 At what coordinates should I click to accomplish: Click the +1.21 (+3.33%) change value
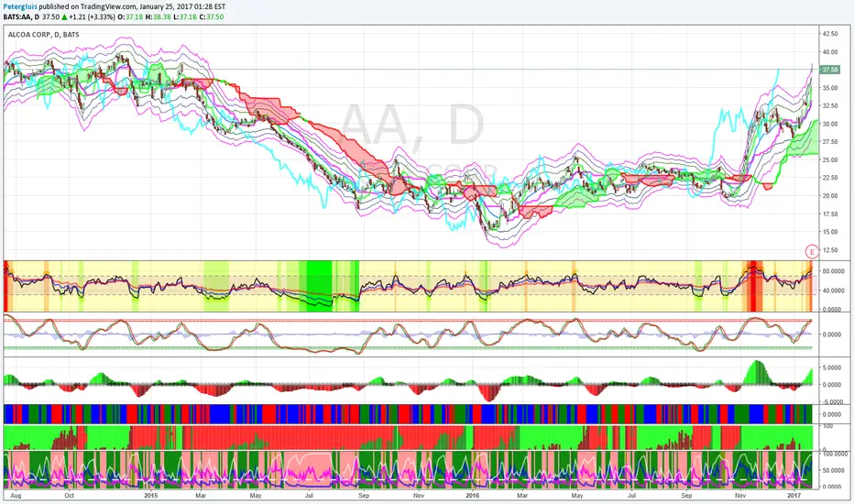(92, 16)
